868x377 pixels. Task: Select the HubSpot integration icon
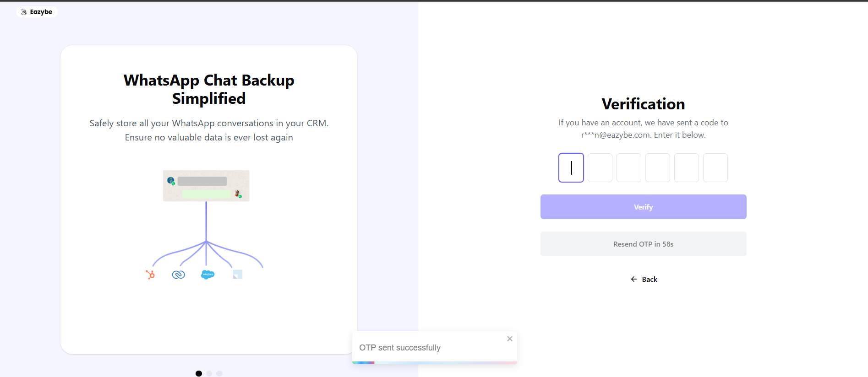(151, 274)
